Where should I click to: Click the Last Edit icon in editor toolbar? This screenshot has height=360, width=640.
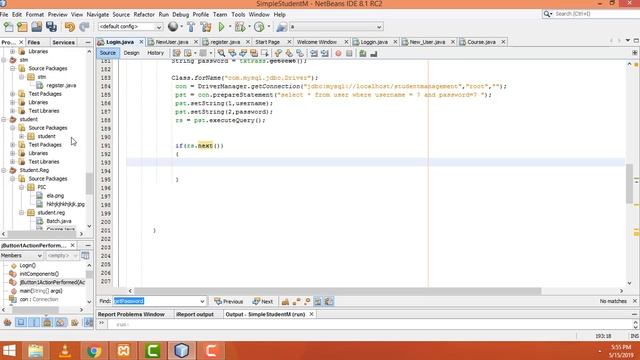[176, 53]
